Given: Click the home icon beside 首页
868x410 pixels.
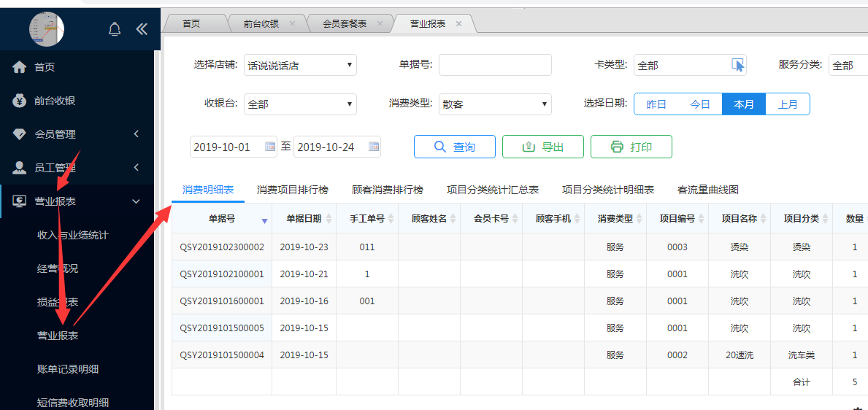Looking at the screenshot, I should (x=20, y=68).
